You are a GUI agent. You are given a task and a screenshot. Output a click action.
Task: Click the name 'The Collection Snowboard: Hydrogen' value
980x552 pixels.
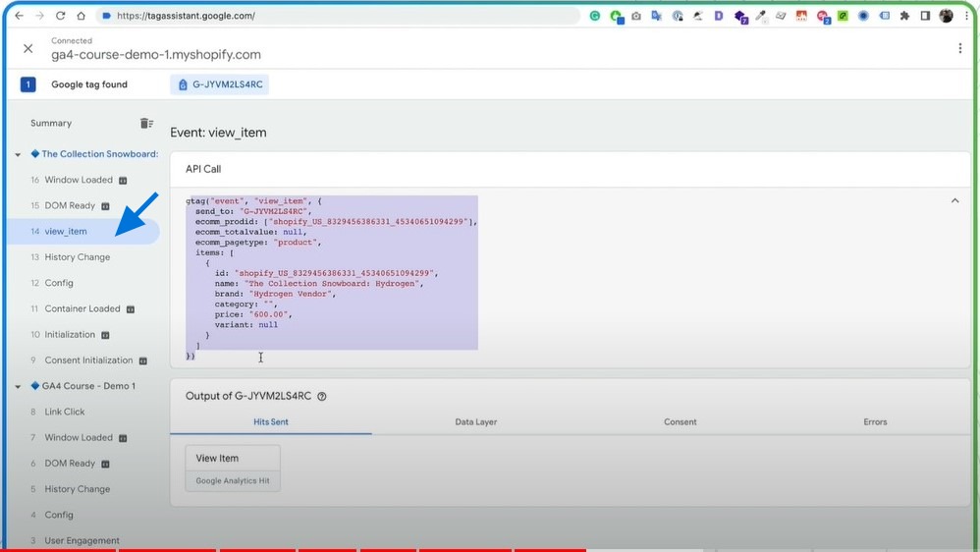click(332, 283)
